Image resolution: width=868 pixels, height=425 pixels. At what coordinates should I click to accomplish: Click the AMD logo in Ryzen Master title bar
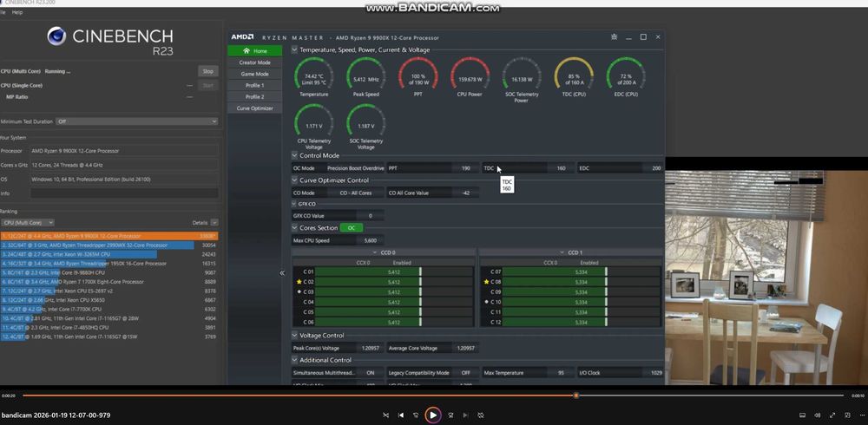pos(242,37)
